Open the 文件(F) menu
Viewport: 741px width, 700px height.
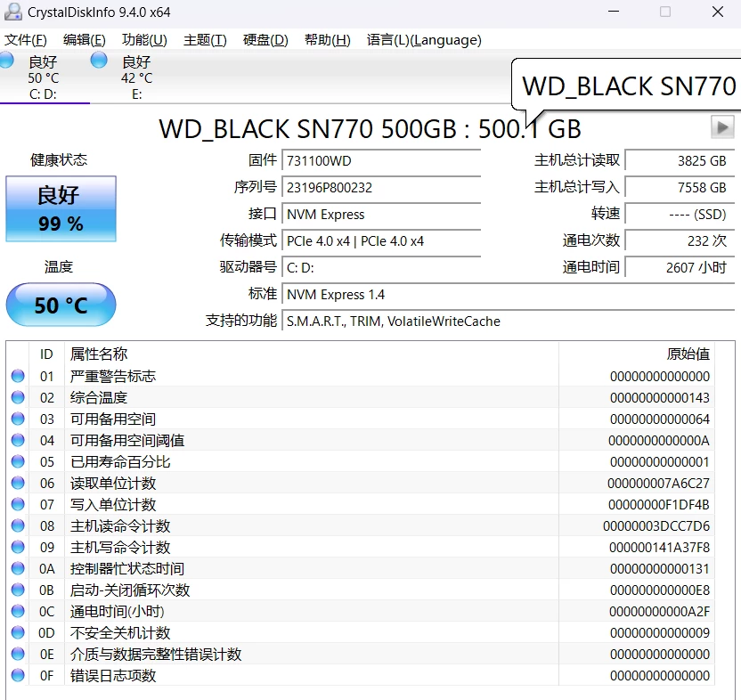click(x=26, y=40)
